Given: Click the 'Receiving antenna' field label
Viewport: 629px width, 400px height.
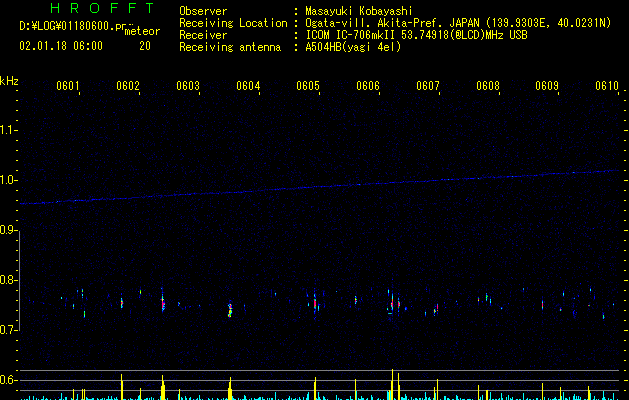Looking at the screenshot, I should tap(230, 47).
